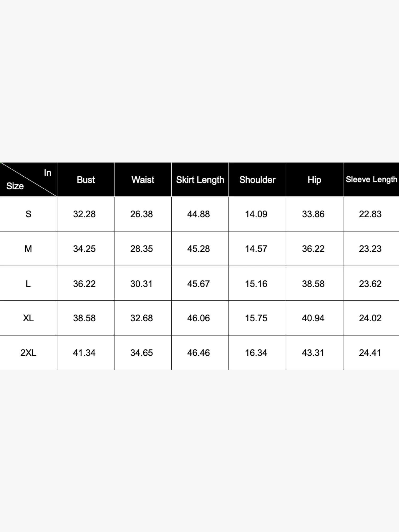Select the XL sleeve length value 24.02
The height and width of the screenshot is (532, 399).
pos(370,318)
